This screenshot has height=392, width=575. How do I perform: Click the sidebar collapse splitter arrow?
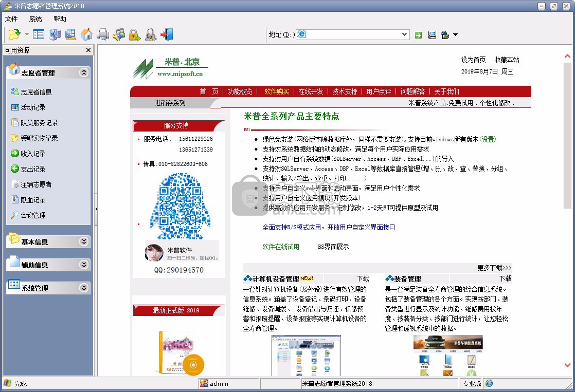click(96, 209)
